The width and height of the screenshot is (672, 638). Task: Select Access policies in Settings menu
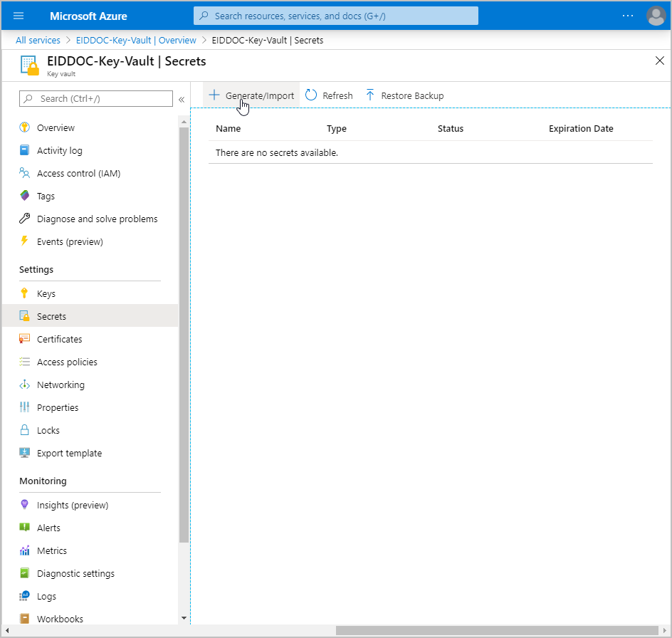click(67, 362)
